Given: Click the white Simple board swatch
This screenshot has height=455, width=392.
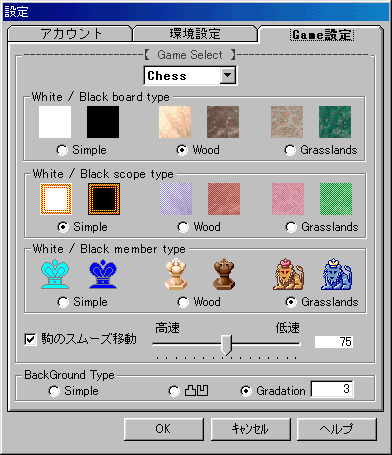Looking at the screenshot, I should (x=55, y=122).
